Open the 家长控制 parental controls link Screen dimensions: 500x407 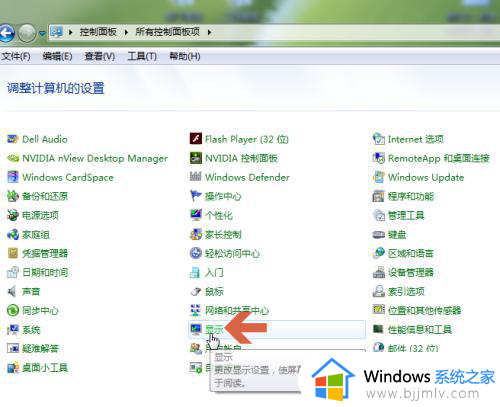pos(223,234)
